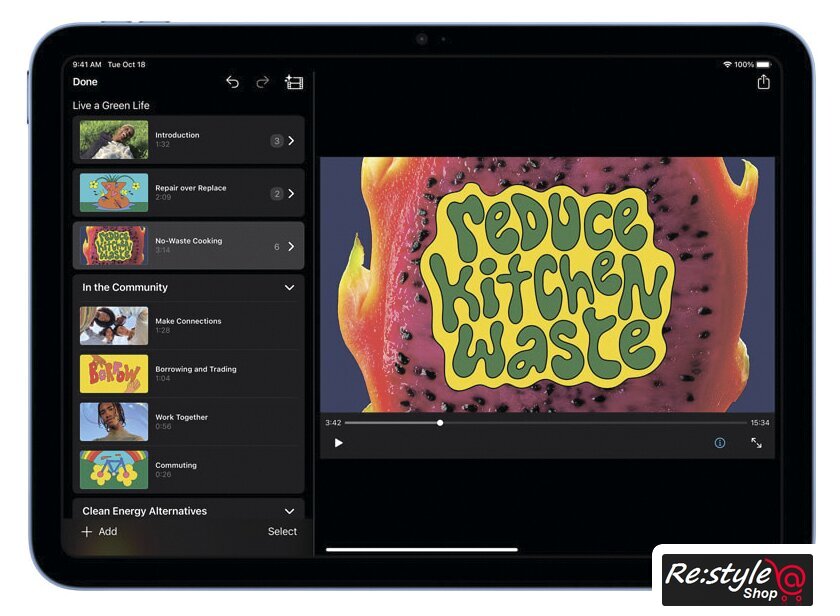Click the video playback scrubber handle
Screen dimensions: 840x616
(x=440, y=423)
